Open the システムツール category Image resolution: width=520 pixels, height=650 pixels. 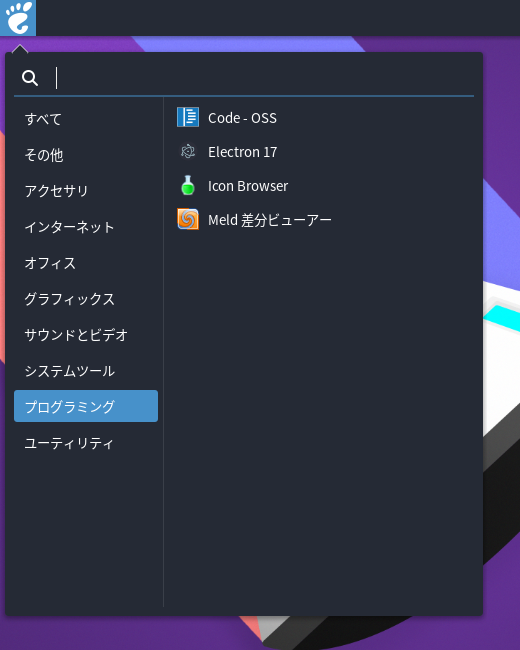[x=86, y=371]
